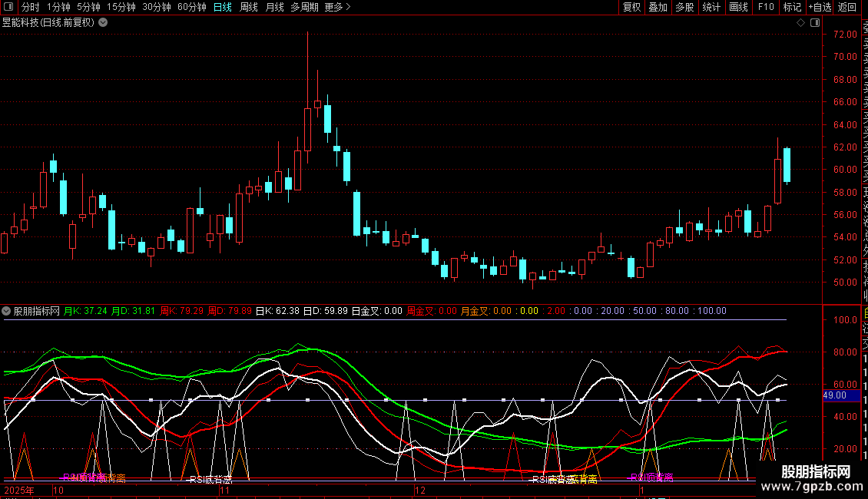This screenshot has width=868, height=499.
Task: Click the diamond icon at chart top-right
Action: pos(801,22)
